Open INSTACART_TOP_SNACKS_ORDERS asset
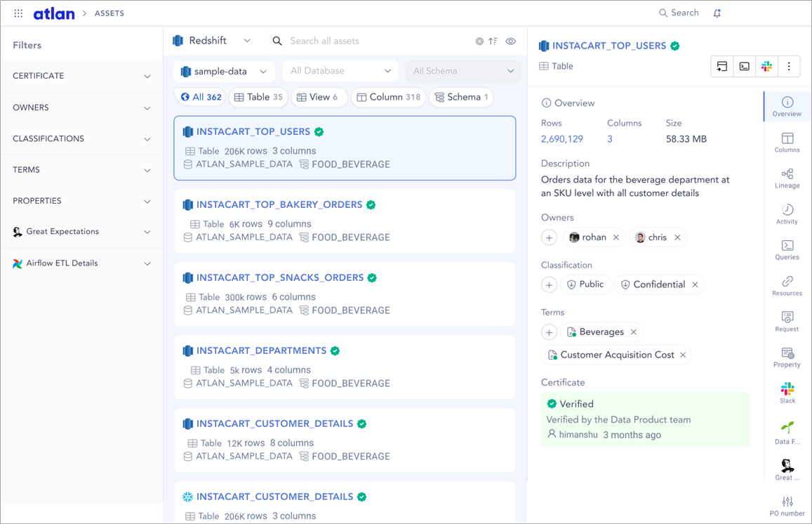 [x=345, y=294]
